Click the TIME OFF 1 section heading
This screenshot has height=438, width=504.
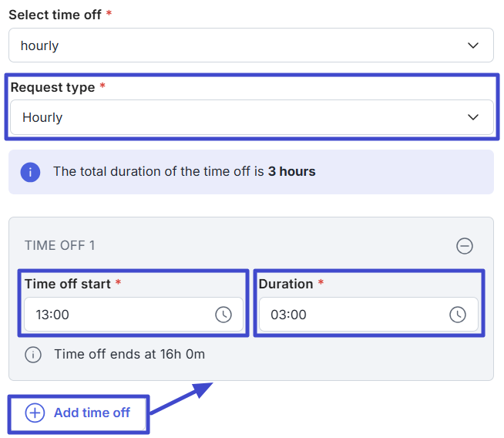click(x=60, y=245)
